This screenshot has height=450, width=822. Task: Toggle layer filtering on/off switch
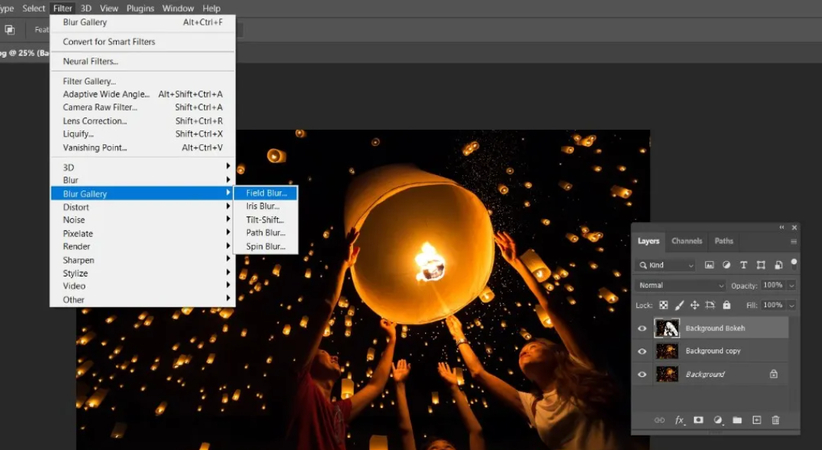click(794, 264)
